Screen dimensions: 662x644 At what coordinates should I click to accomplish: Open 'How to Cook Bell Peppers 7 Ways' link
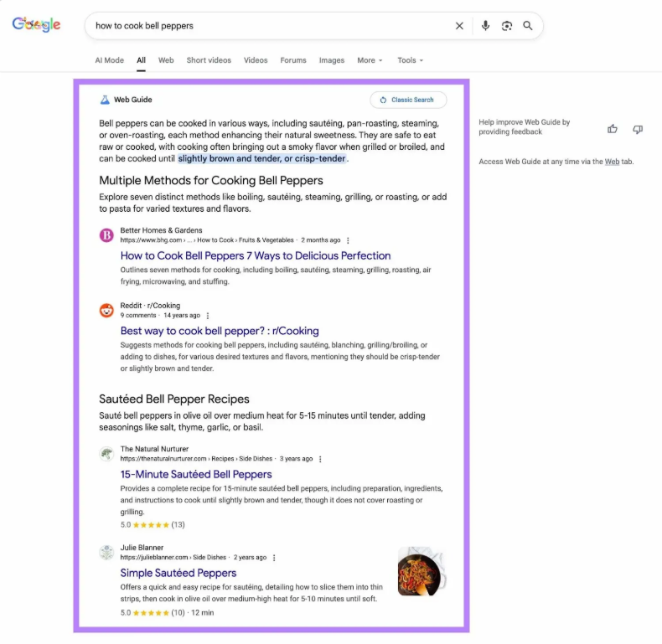[x=255, y=255]
